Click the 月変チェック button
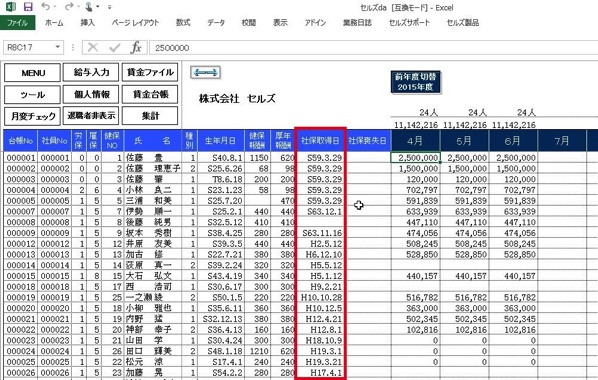 (32, 116)
